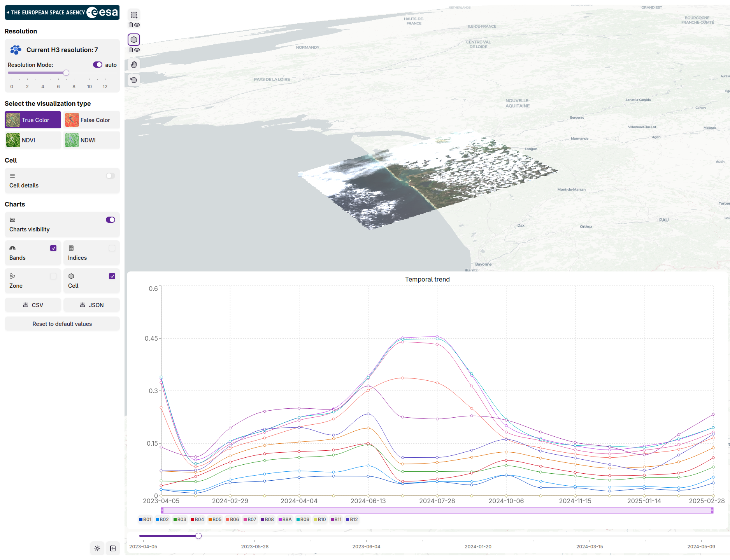Enable the Cell details switch
Screen dimensions: 730x560
(x=110, y=176)
